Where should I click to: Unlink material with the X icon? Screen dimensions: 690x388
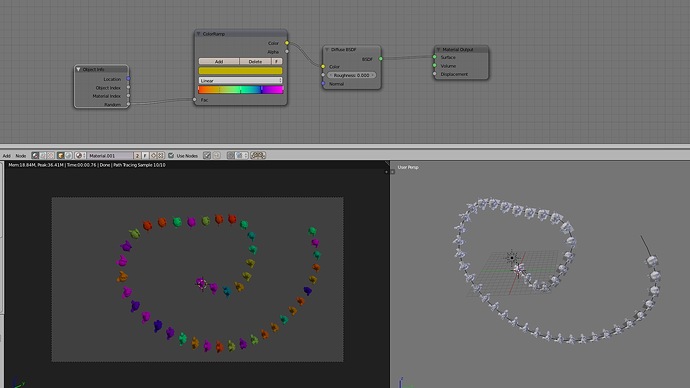tap(161, 155)
